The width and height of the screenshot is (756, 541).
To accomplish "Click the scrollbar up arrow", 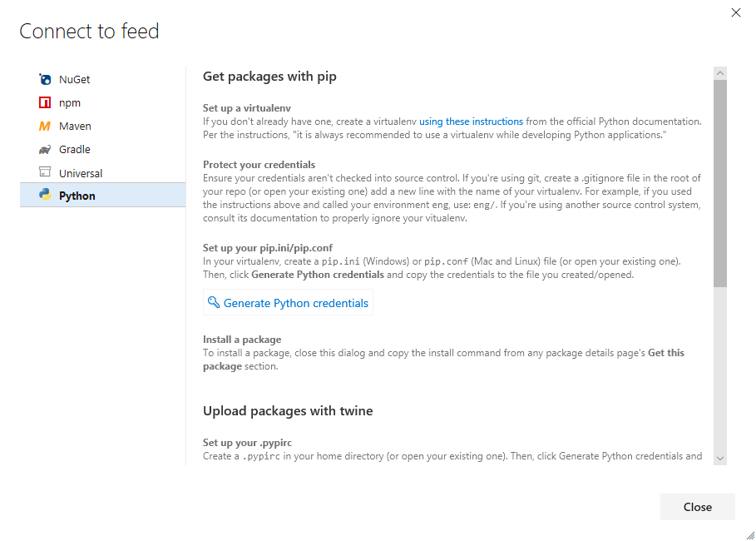I will tap(720, 73).
